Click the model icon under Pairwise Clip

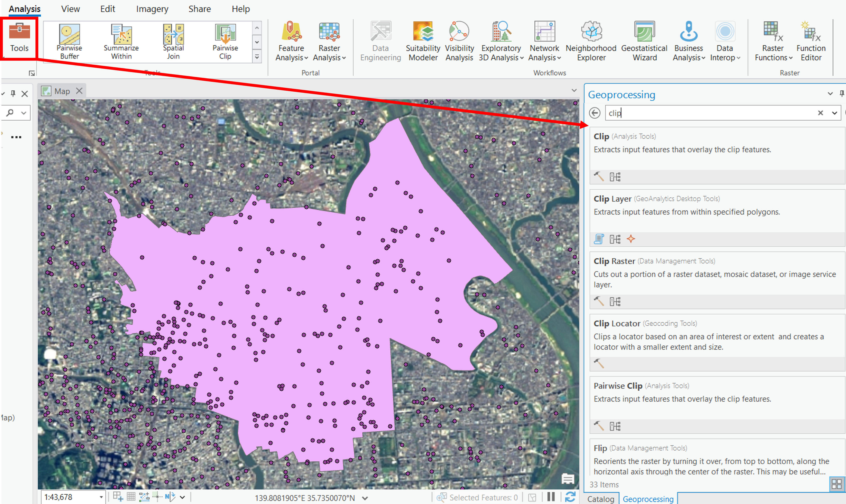point(614,426)
